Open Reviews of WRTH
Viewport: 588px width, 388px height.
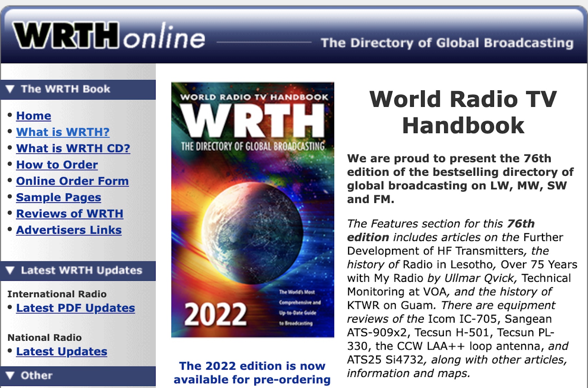pyautogui.click(x=69, y=214)
